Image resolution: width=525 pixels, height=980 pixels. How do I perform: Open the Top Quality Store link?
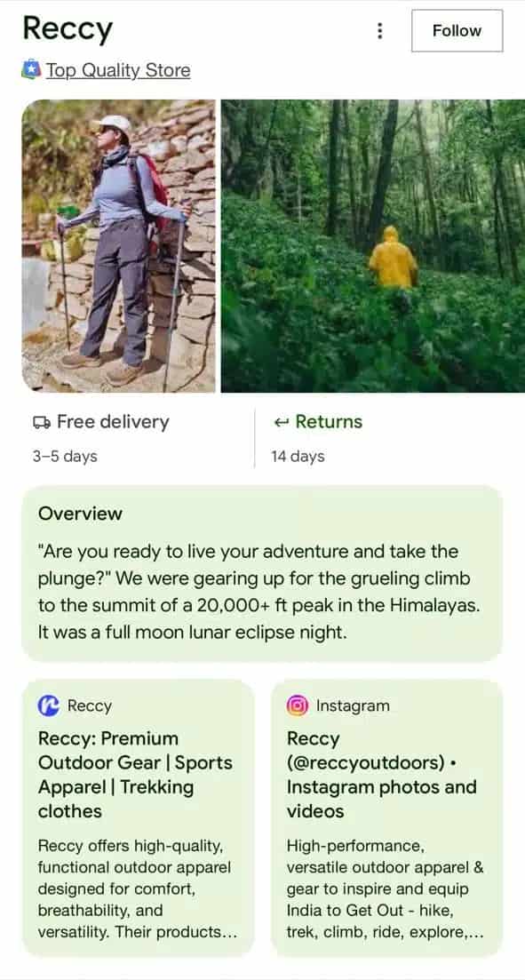(x=118, y=70)
